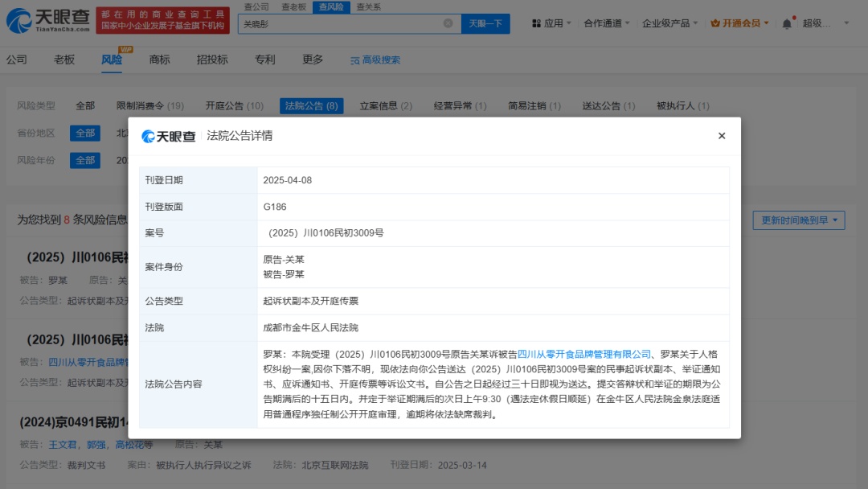Select the 限制消费令 (19) filter

click(x=149, y=105)
